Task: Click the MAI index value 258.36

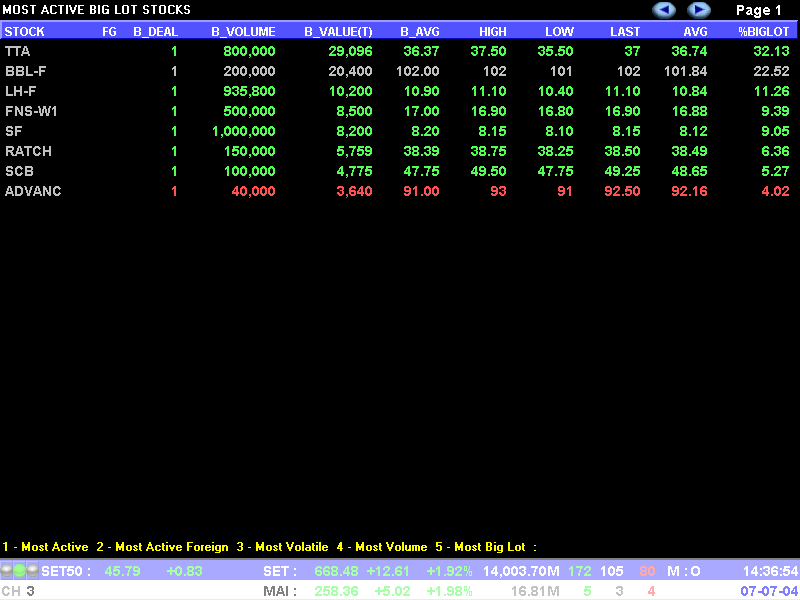Action: pos(337,591)
